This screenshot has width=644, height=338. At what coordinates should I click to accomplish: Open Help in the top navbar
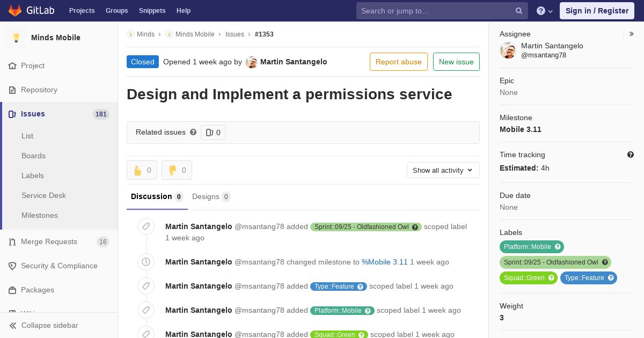[184, 11]
